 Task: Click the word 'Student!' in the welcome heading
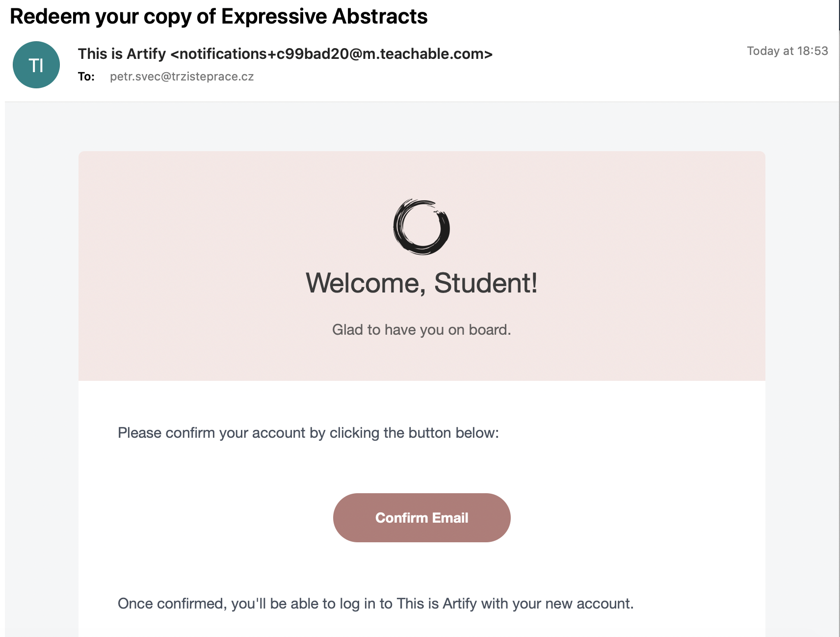[x=486, y=283]
